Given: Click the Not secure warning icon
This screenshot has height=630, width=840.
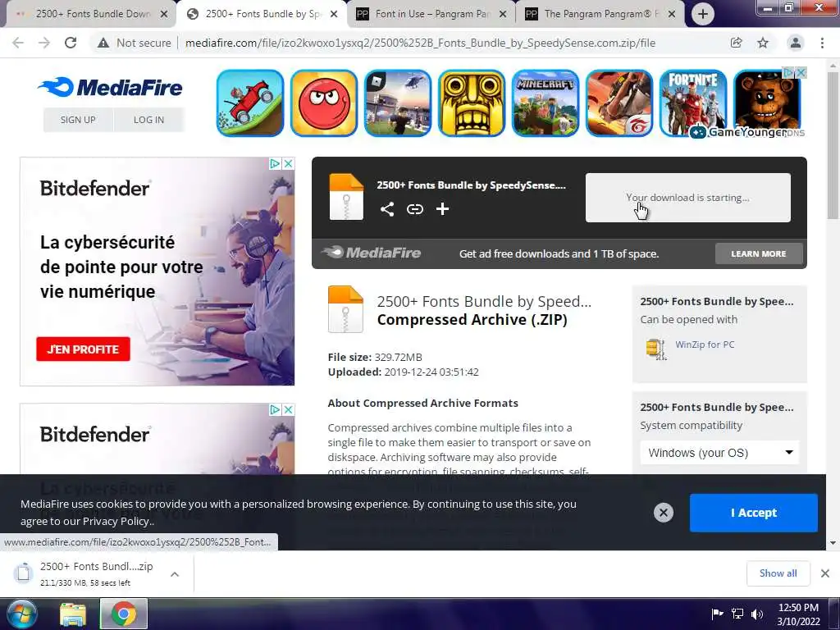Looking at the screenshot, I should coord(103,43).
